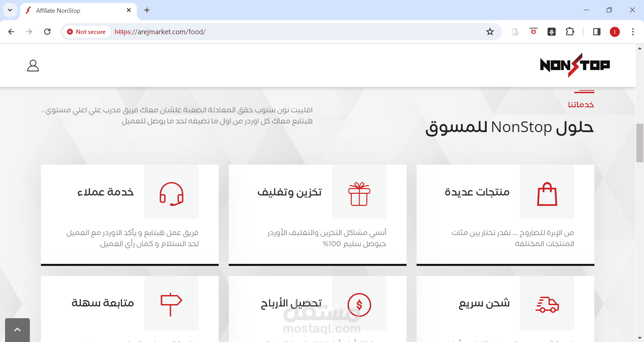
Task: Click the intro paragraph starting افلييت نون ستوب
Action: coord(177,115)
